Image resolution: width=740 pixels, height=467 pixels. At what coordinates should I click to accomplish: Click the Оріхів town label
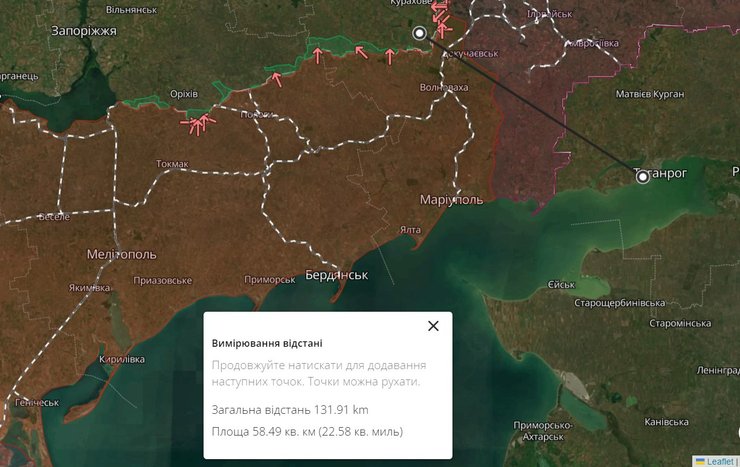pos(184,94)
